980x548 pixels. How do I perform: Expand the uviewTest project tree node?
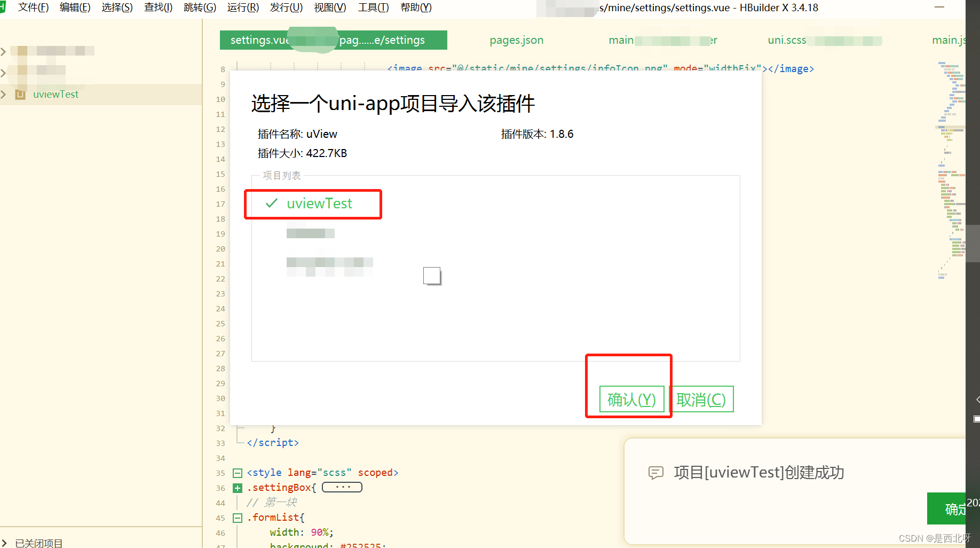[4, 94]
